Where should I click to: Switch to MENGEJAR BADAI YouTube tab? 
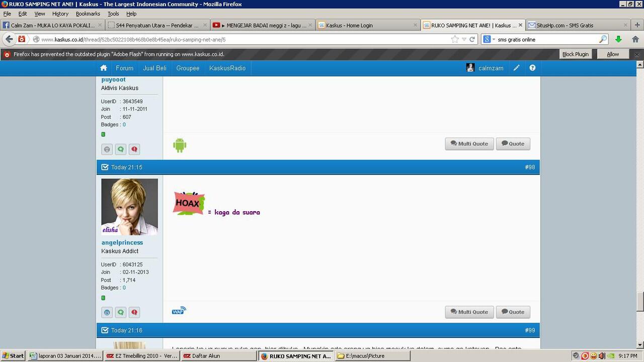(262, 25)
